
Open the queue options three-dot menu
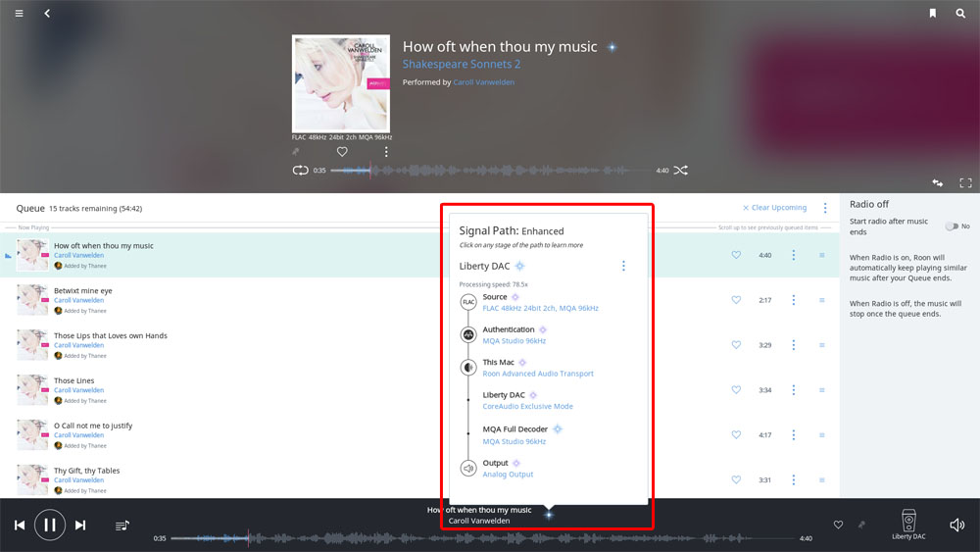(x=825, y=208)
